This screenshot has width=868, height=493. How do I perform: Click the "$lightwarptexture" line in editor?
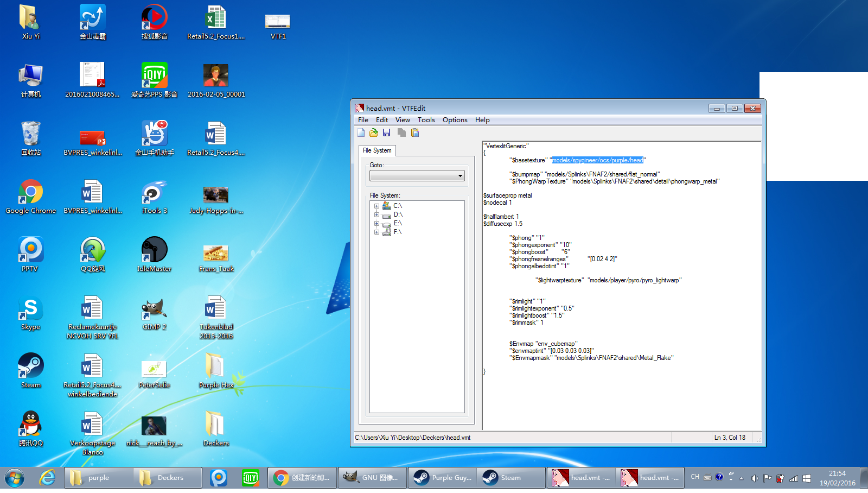609,280
